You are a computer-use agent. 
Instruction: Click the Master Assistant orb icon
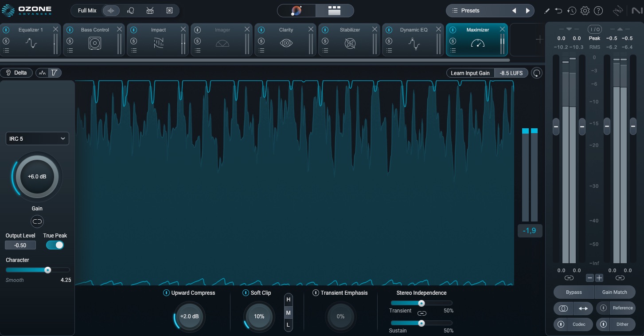[x=297, y=11]
